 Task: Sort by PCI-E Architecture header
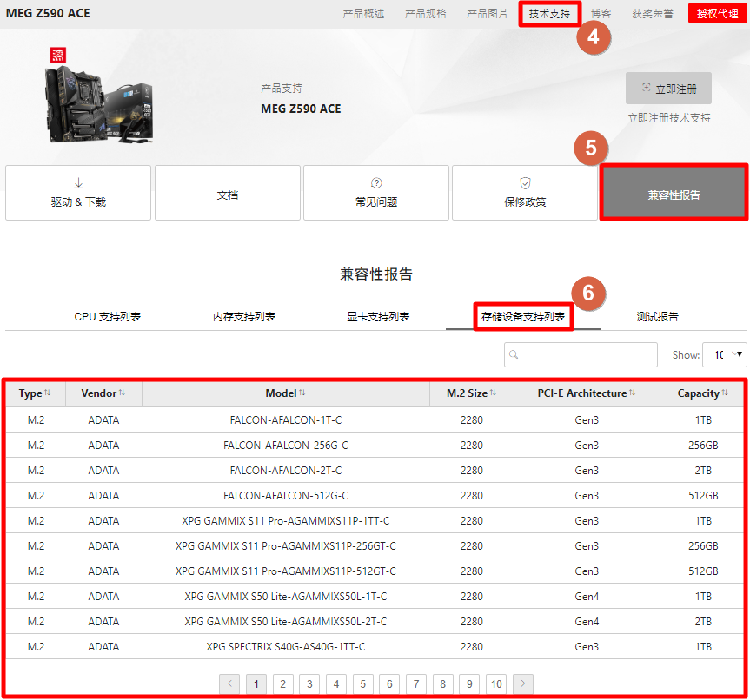pyautogui.click(x=586, y=393)
